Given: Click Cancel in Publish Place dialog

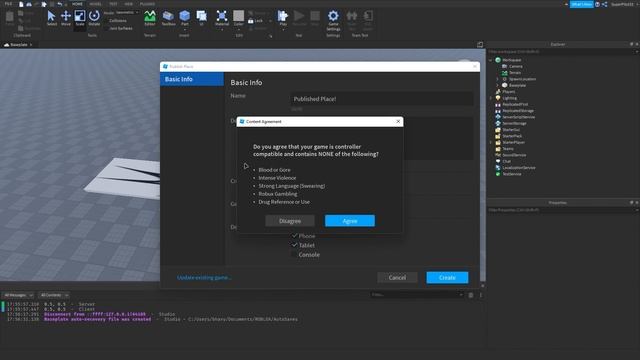Looking at the screenshot, I should [397, 278].
